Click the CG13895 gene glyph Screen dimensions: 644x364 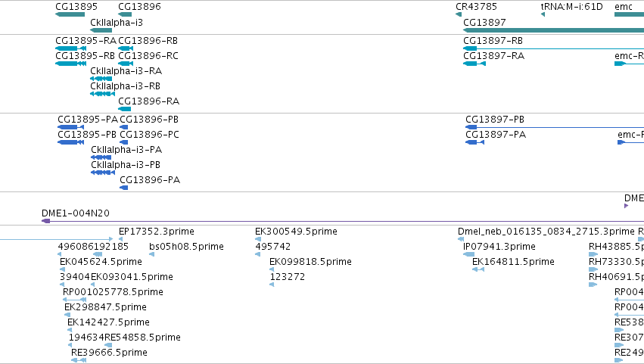[x=70, y=14]
